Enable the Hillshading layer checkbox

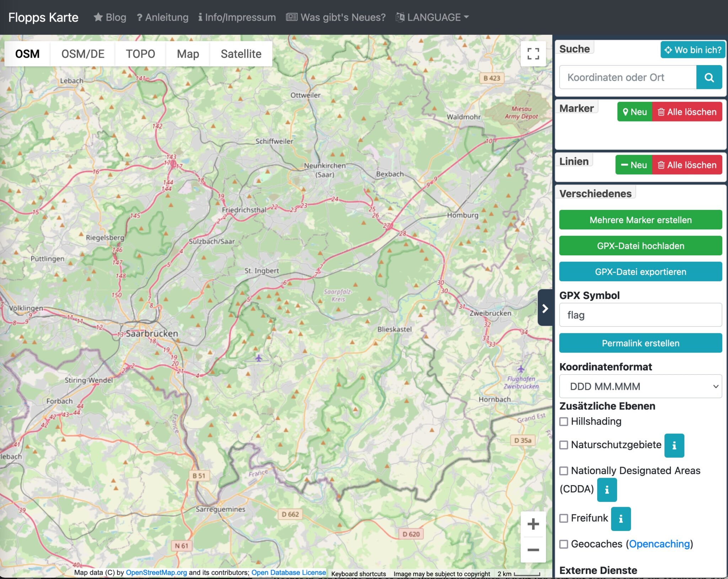(x=564, y=421)
